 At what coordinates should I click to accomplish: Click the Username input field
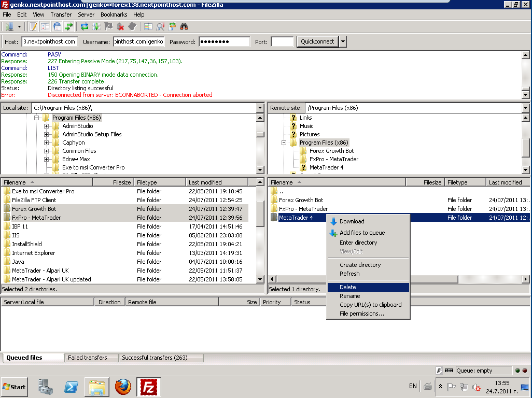139,41
